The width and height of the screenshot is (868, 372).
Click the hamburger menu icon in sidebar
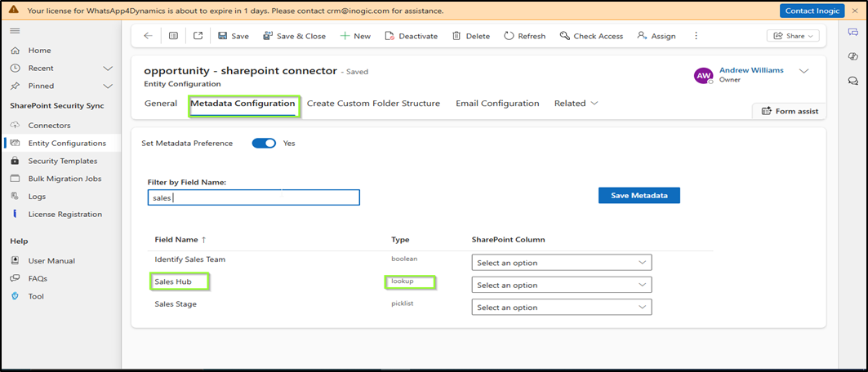click(x=15, y=30)
